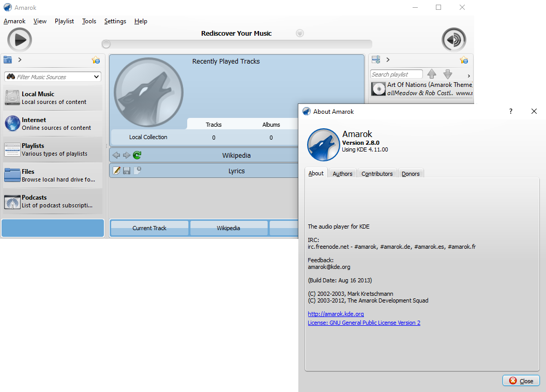Open the Help menu
546x392 pixels.
tap(141, 21)
